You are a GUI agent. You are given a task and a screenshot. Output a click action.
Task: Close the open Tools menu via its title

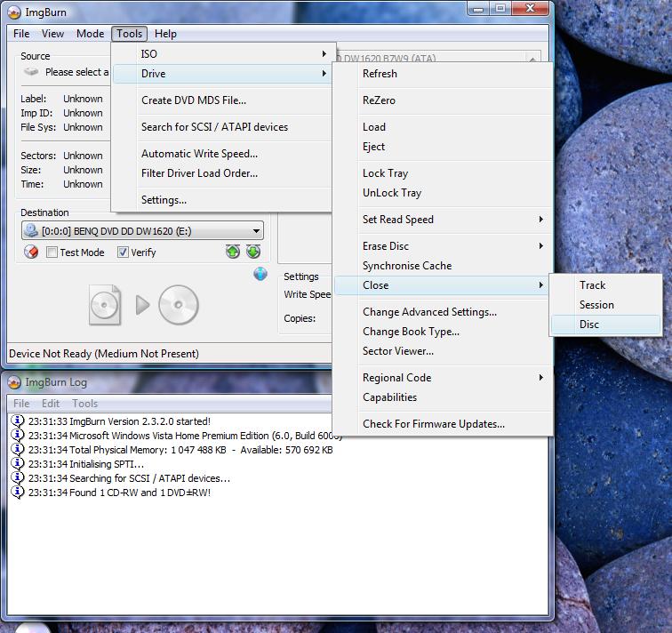(x=129, y=34)
